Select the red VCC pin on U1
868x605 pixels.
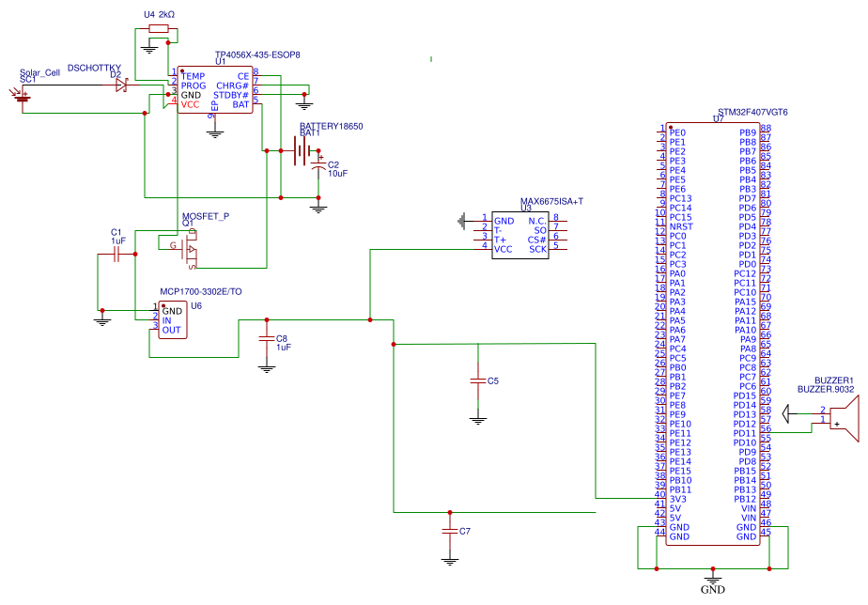(x=190, y=104)
